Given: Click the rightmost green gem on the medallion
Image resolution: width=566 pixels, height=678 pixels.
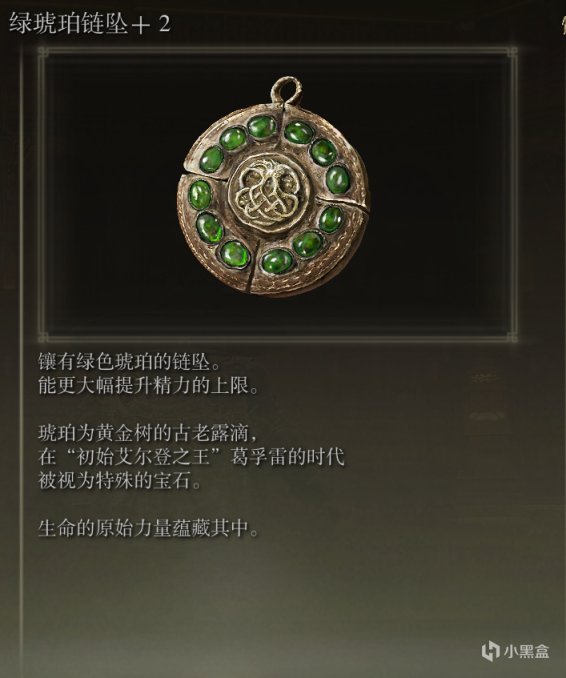Looking at the screenshot, I should tap(338, 179).
